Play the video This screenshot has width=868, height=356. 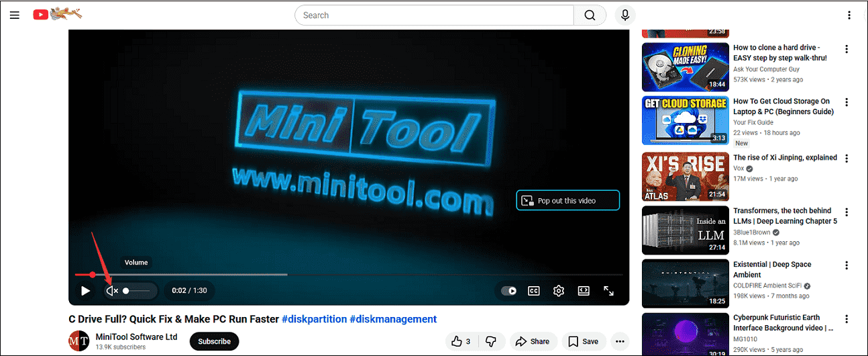pyautogui.click(x=85, y=291)
